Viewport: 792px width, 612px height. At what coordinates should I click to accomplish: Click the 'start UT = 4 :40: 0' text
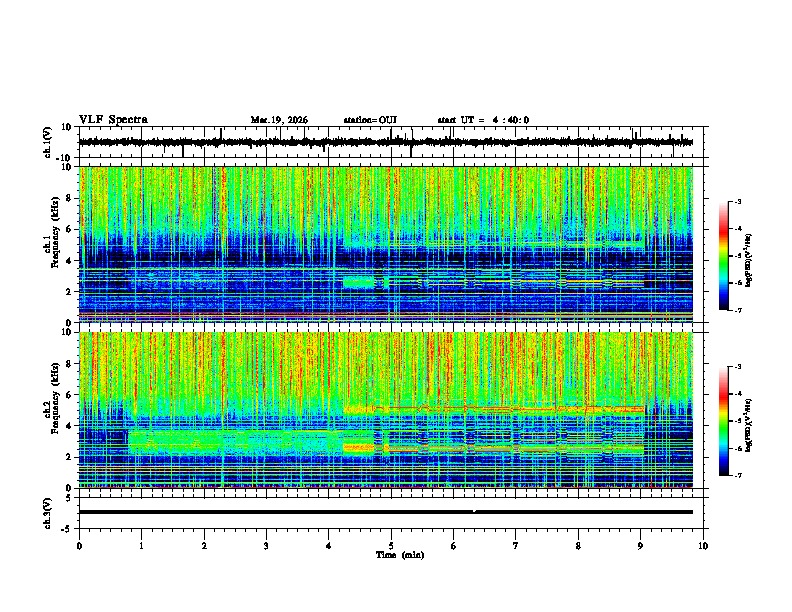[x=483, y=120]
